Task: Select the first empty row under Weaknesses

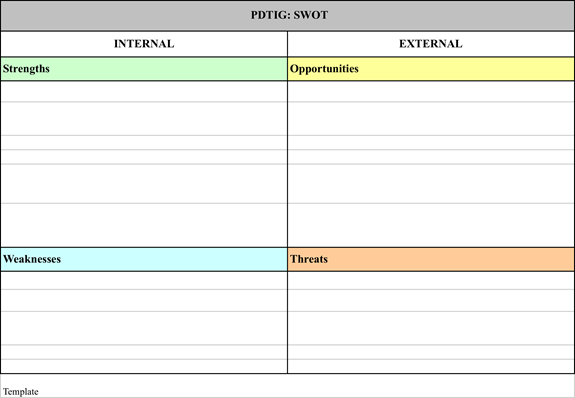Action: tap(144, 281)
